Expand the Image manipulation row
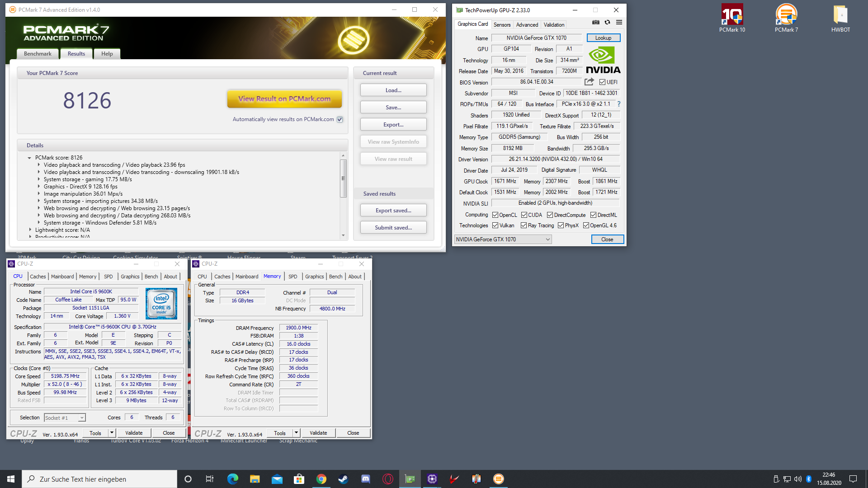 38,194
